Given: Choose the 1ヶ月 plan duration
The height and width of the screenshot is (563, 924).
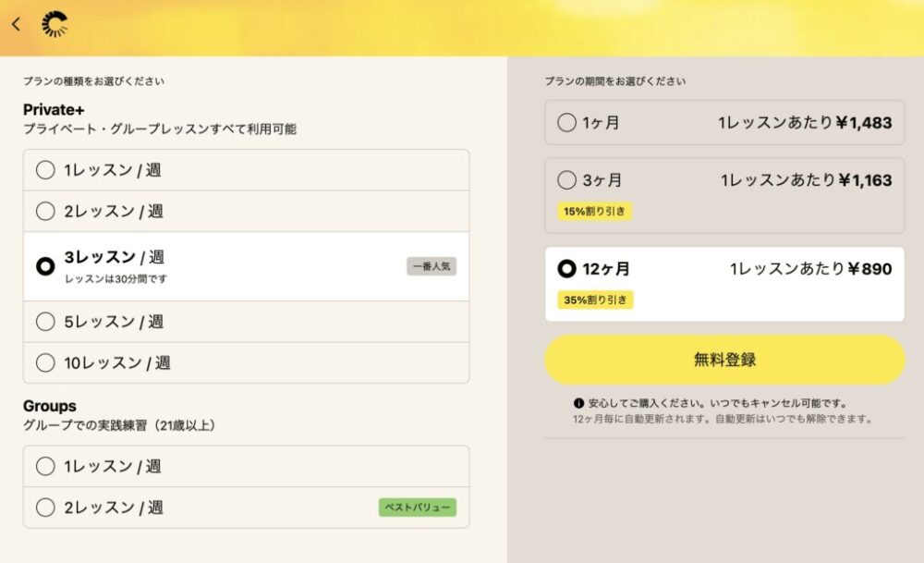Looking at the screenshot, I should [567, 123].
